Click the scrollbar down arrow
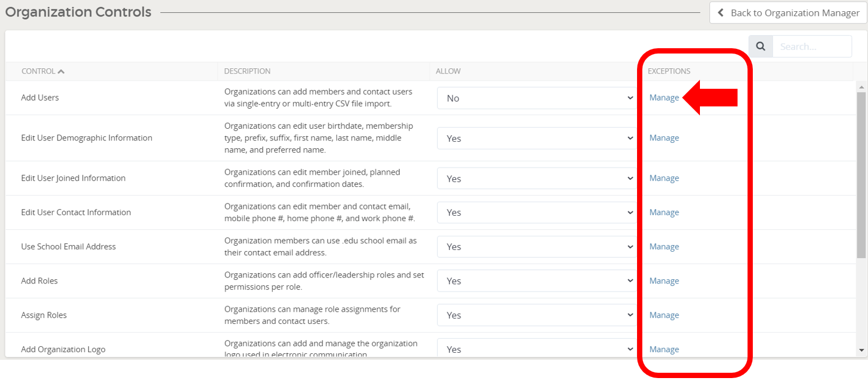Screen dimensions: 868x381 pos(860,349)
